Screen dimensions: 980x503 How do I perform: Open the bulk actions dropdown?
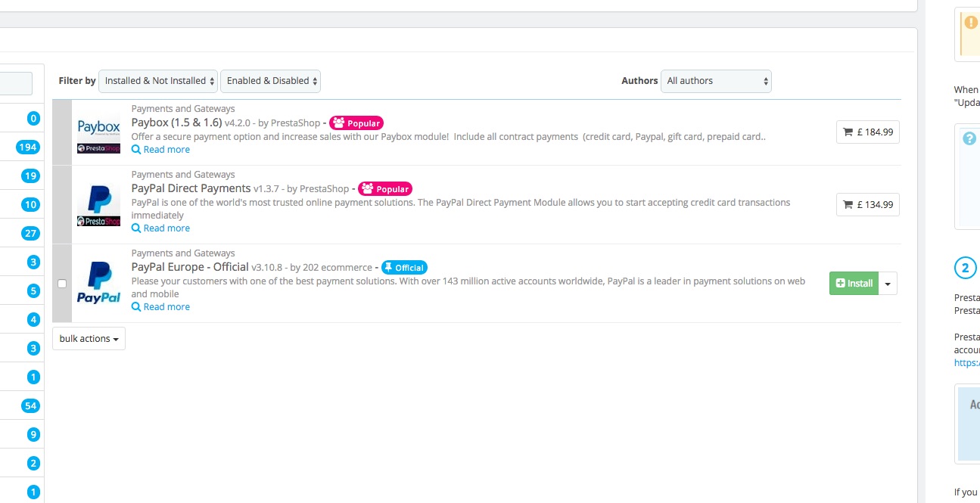coord(89,339)
